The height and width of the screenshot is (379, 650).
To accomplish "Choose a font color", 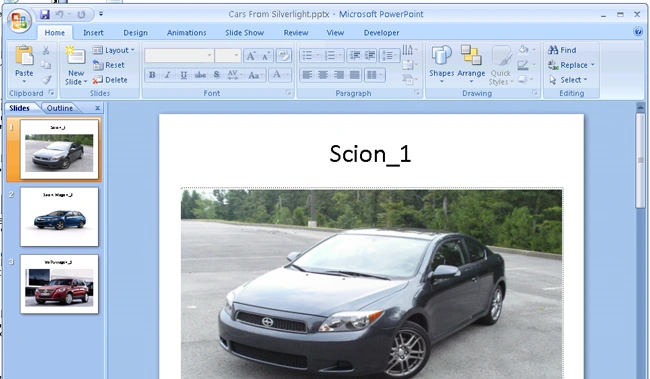I will (280, 75).
